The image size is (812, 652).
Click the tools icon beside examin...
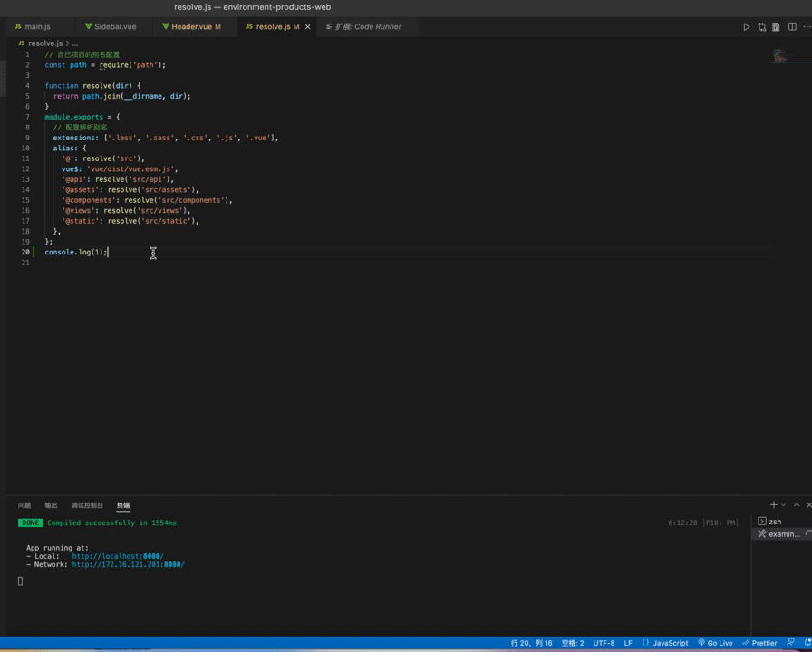(762, 534)
